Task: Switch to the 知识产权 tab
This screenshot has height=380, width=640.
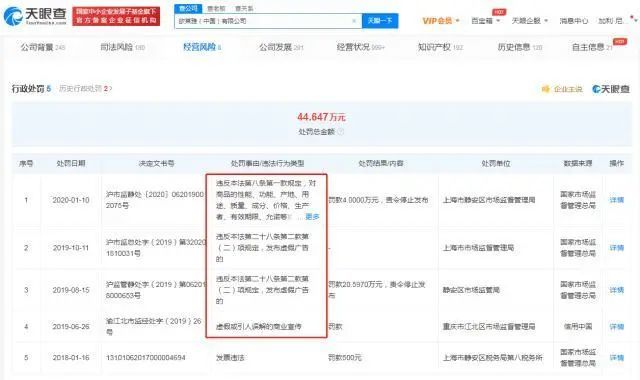Action: [440, 47]
